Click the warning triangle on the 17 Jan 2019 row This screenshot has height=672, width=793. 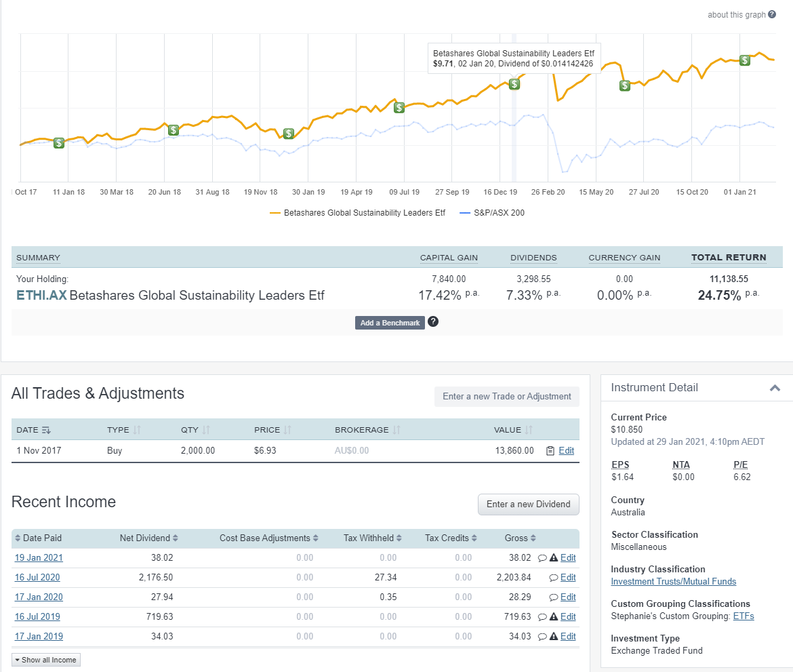coord(554,636)
